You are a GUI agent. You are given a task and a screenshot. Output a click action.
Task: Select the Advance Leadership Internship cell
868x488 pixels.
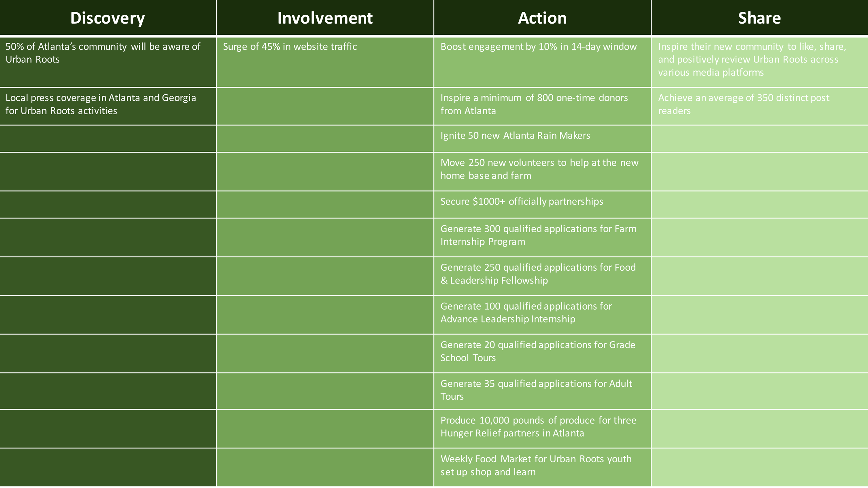(542, 315)
